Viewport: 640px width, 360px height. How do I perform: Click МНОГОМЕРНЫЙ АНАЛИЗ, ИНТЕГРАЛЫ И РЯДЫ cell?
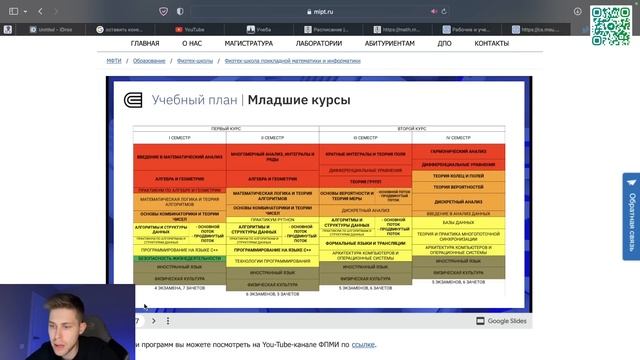tap(273, 157)
